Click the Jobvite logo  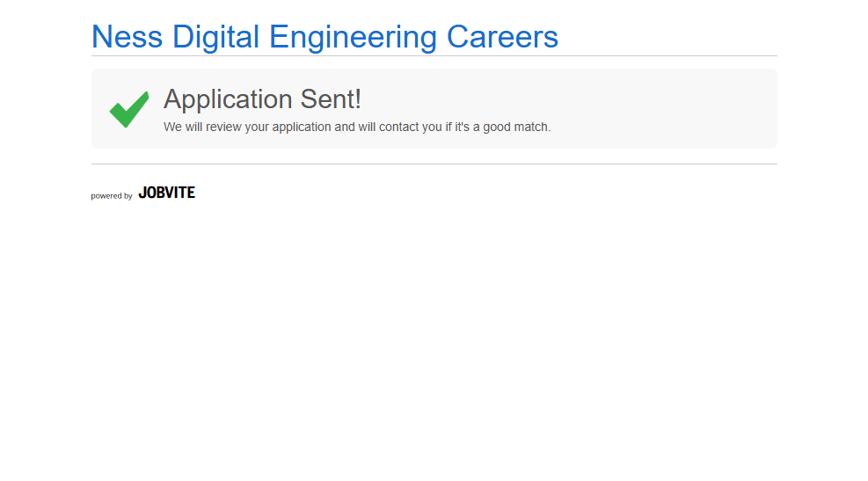[166, 193]
